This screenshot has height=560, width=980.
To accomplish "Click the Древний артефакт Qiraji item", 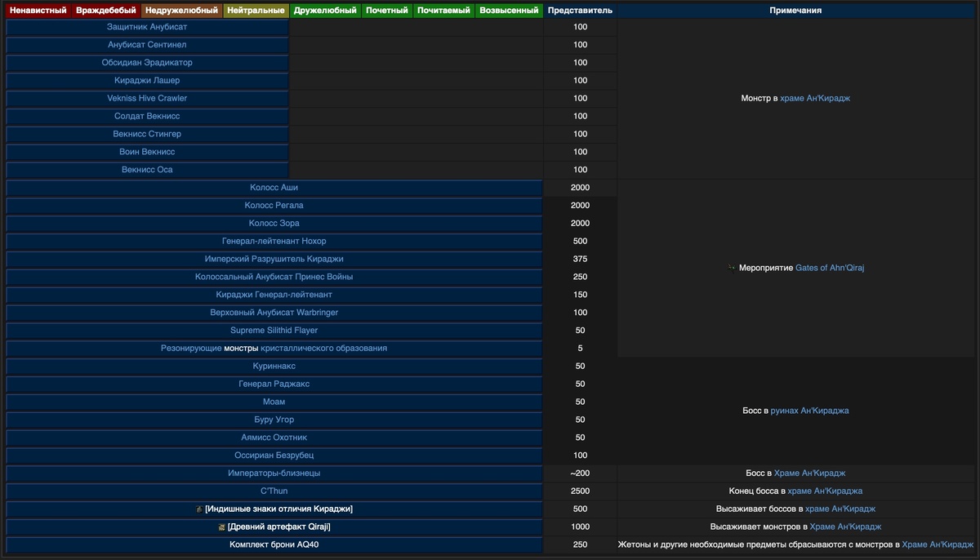I will [279, 527].
